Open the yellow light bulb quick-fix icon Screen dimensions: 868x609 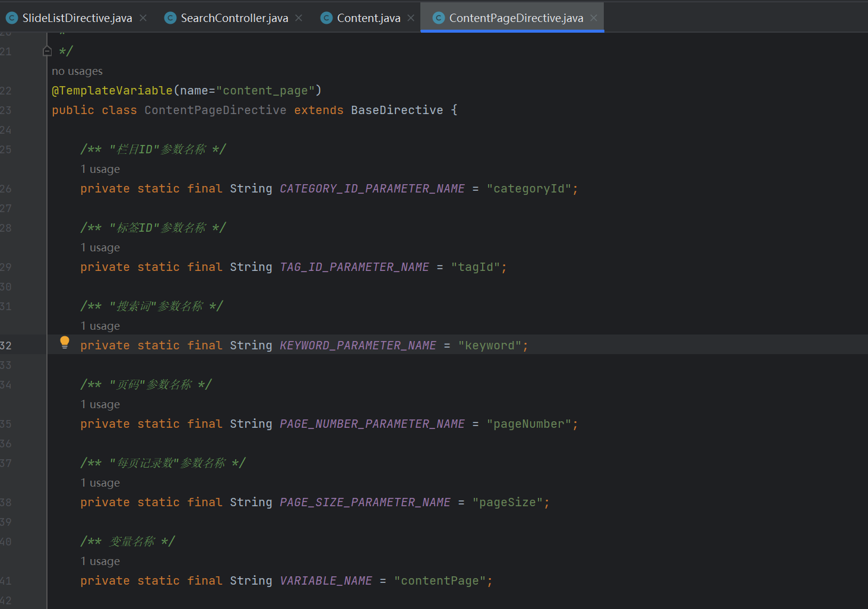click(x=65, y=342)
